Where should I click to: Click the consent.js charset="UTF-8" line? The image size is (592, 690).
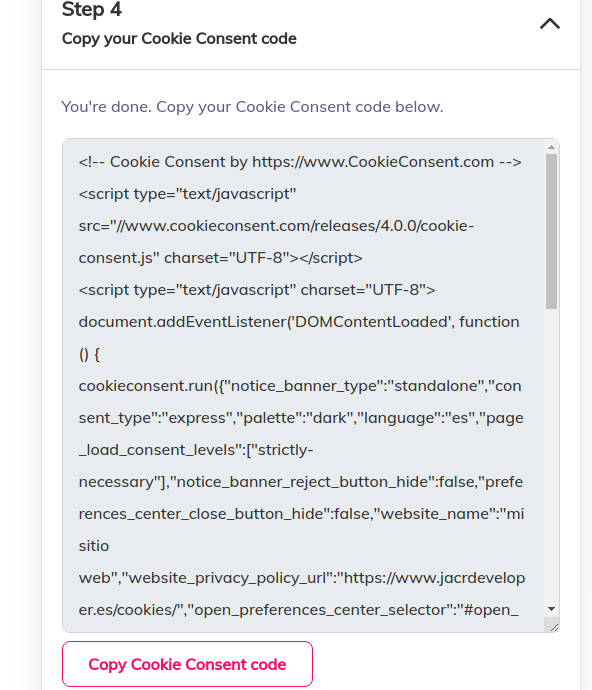click(x=221, y=258)
